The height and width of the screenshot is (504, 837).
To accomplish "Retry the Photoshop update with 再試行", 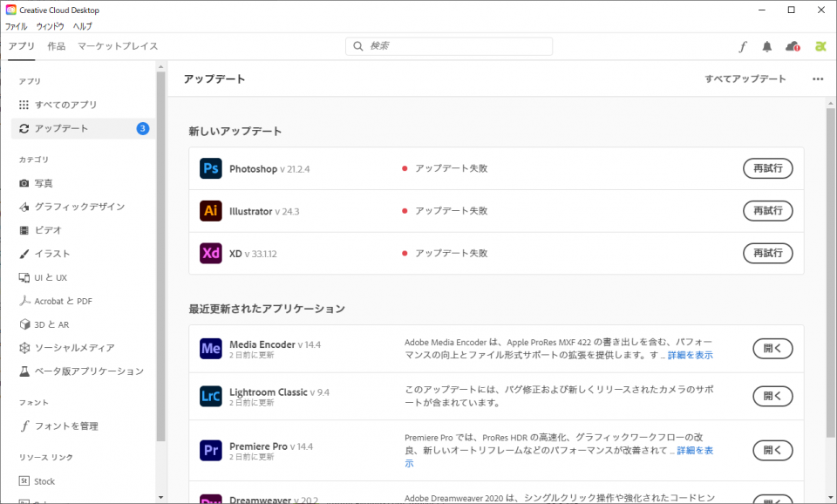I will (x=768, y=168).
